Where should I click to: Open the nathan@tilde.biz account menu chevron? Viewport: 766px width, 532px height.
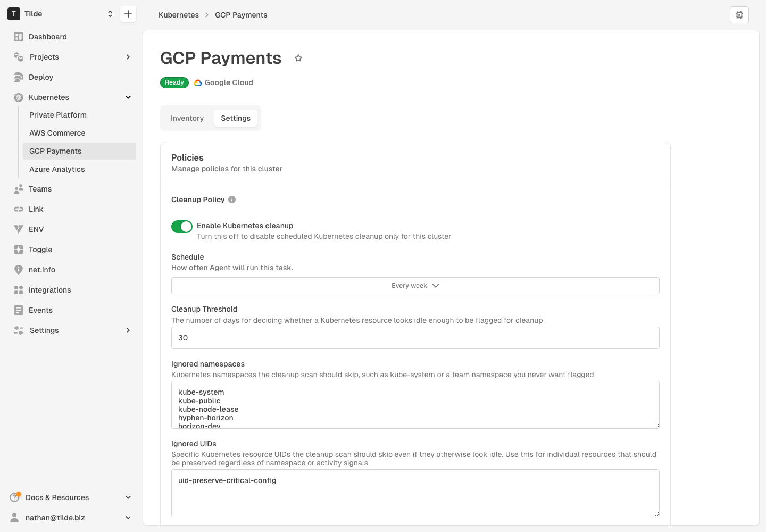[128, 518]
